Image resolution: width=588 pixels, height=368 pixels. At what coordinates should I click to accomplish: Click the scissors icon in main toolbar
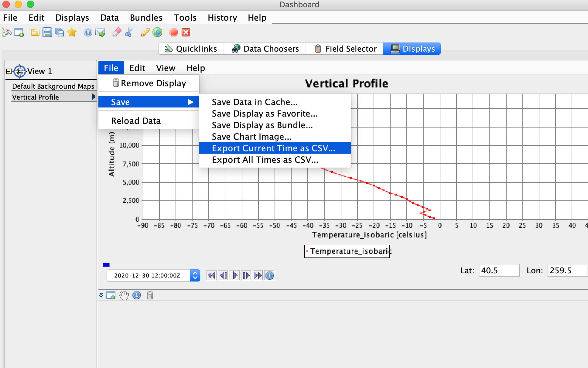click(129, 32)
